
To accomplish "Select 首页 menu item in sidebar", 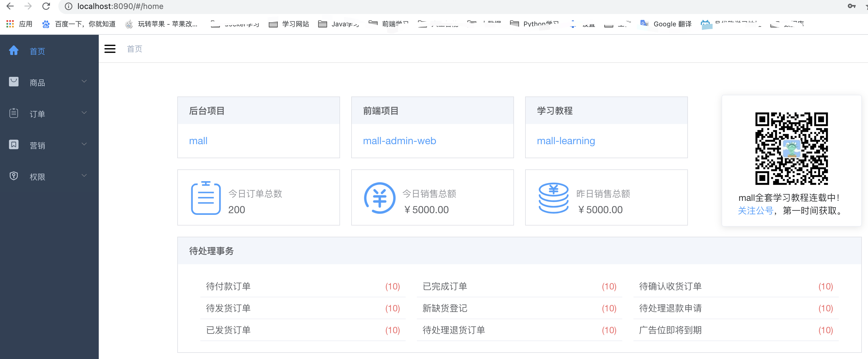I will (37, 51).
